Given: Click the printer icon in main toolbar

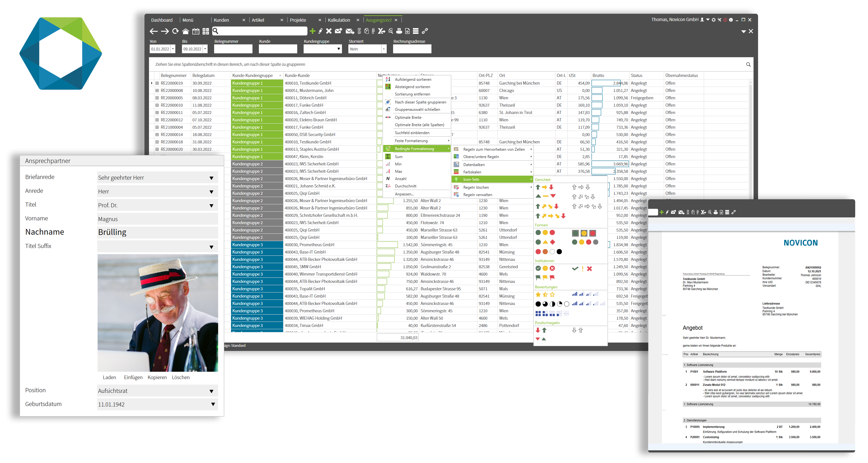Looking at the screenshot, I should [x=399, y=31].
